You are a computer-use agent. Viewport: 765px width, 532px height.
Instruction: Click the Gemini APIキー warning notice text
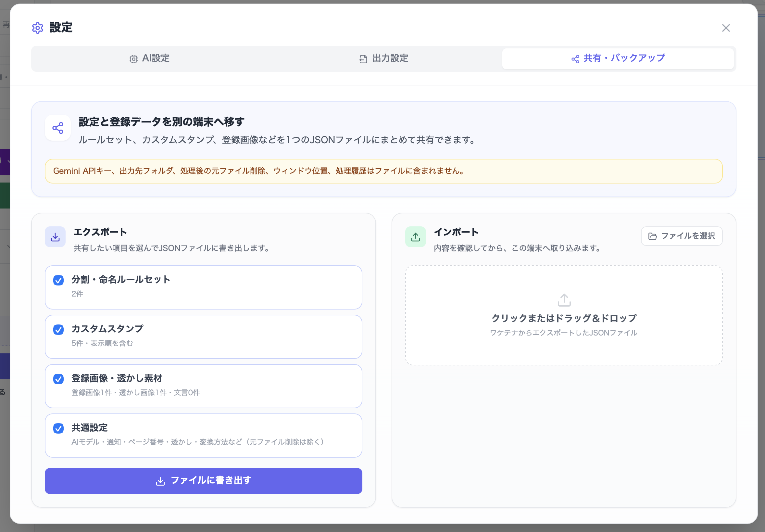click(x=258, y=171)
